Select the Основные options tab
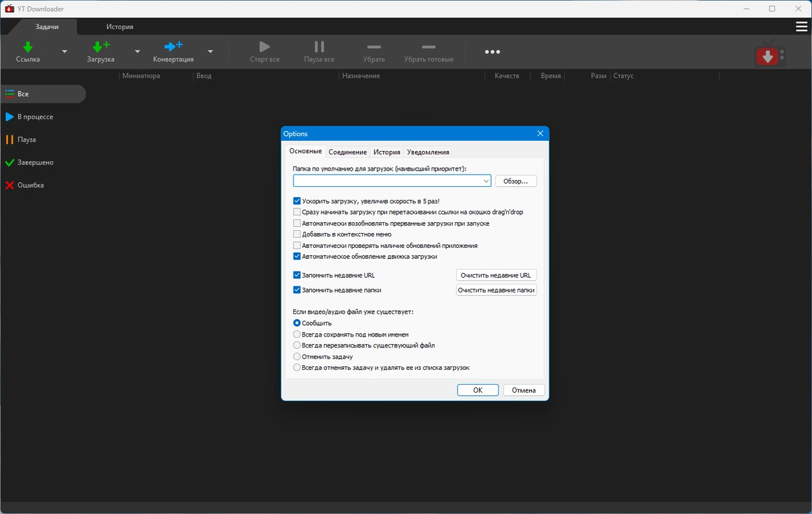This screenshot has width=812, height=514. [305, 151]
